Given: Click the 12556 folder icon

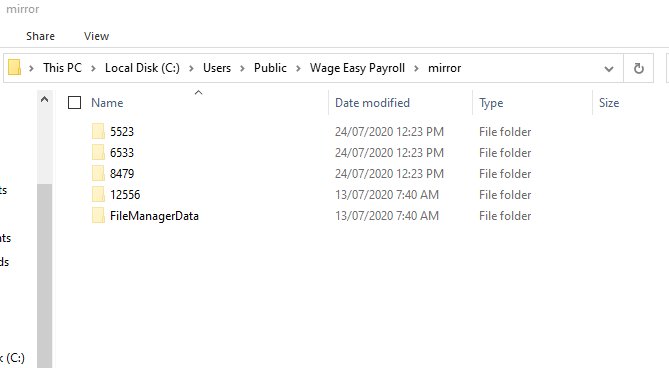Looking at the screenshot, I should tap(98, 194).
